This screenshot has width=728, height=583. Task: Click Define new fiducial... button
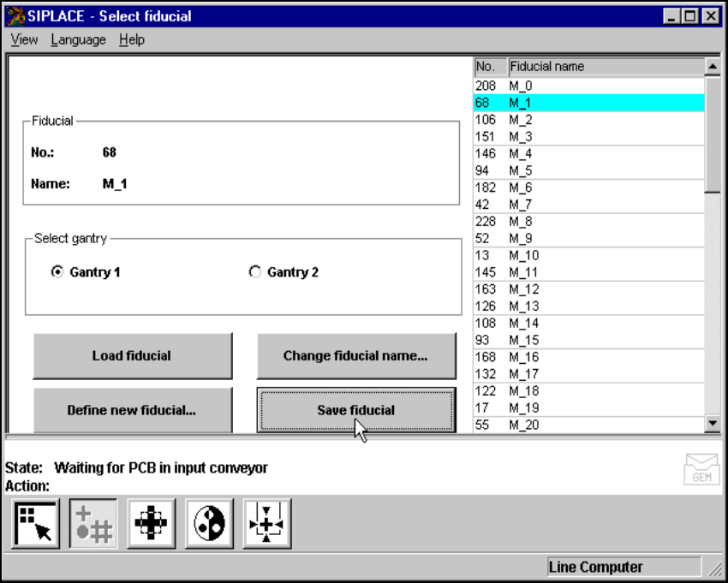pyautogui.click(x=133, y=410)
